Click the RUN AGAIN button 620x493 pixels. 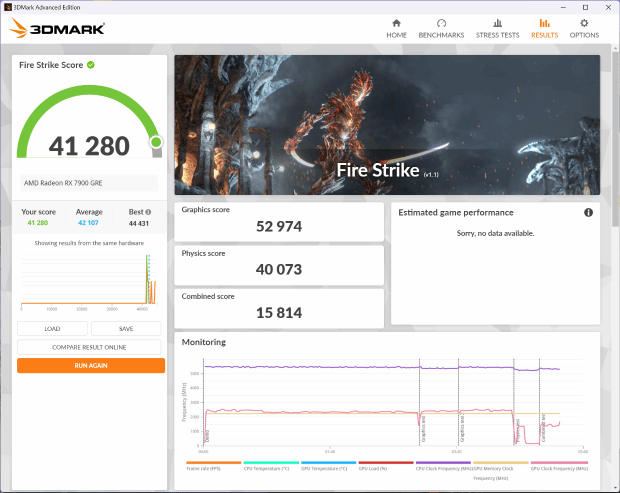click(x=91, y=366)
